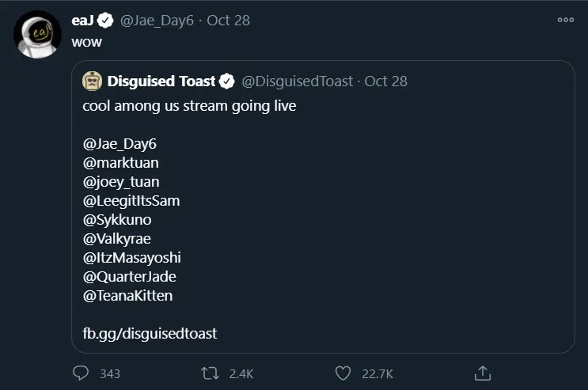Click Disguised Toast's verified badge
The image size is (588, 390).
[x=227, y=81]
